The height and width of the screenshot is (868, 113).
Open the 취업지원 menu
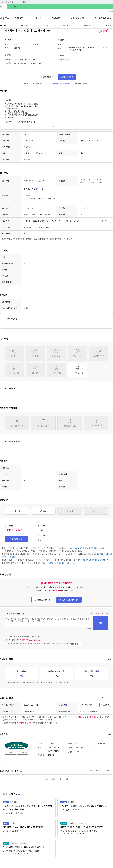click(x=38, y=18)
